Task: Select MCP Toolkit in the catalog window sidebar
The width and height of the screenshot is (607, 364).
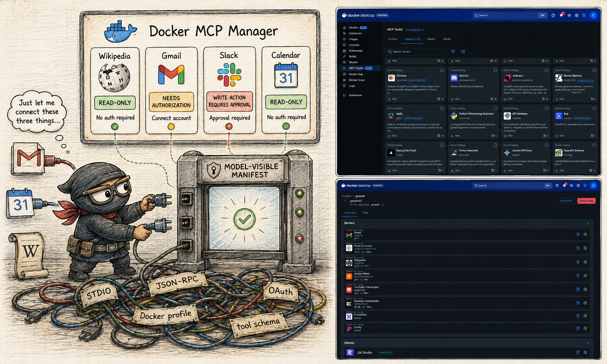Action: tap(360, 68)
